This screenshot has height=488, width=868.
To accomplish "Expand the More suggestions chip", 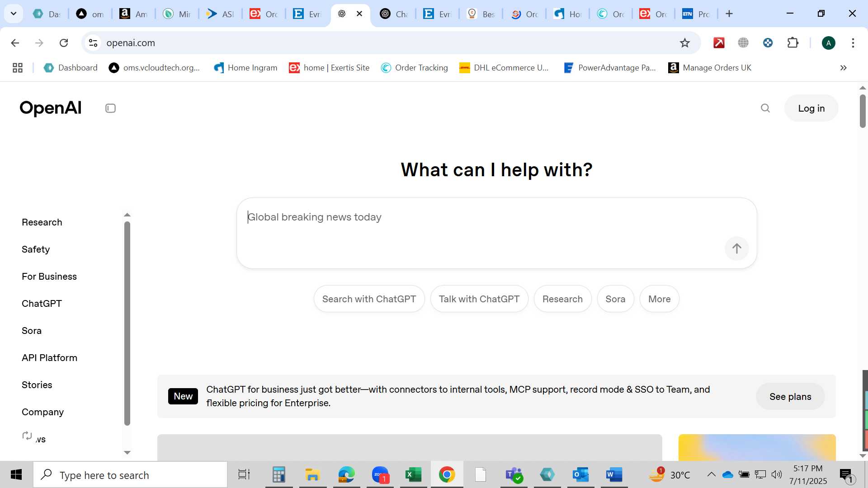I will (659, 299).
